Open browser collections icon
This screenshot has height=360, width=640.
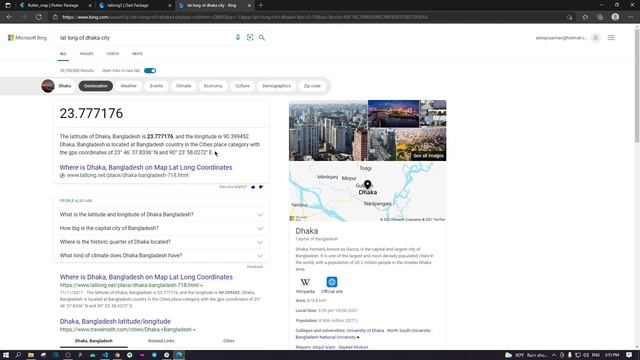[600, 17]
